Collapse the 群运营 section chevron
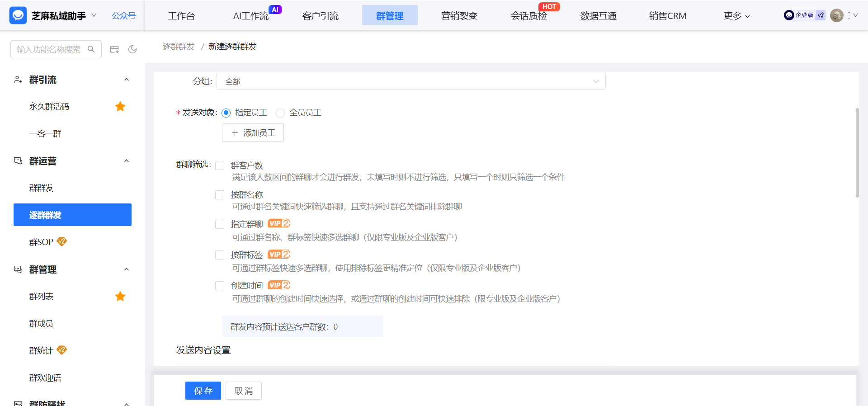The image size is (868, 406). coord(127,161)
